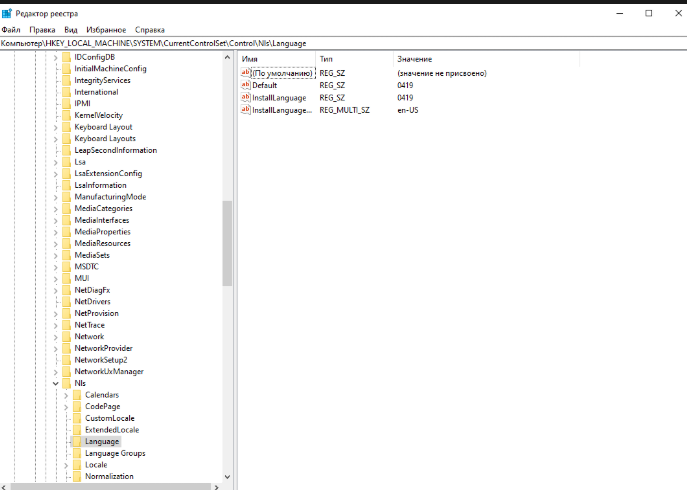Click the ManufacturingMode folder icon
Image resolution: width=687 pixels, height=490 pixels.
tap(67, 197)
